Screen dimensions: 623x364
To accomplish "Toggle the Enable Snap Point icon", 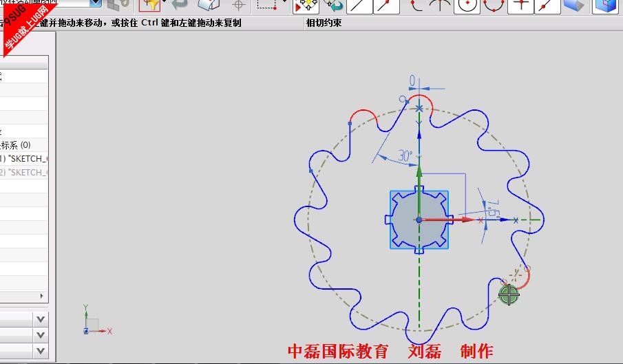I will [x=306, y=6].
